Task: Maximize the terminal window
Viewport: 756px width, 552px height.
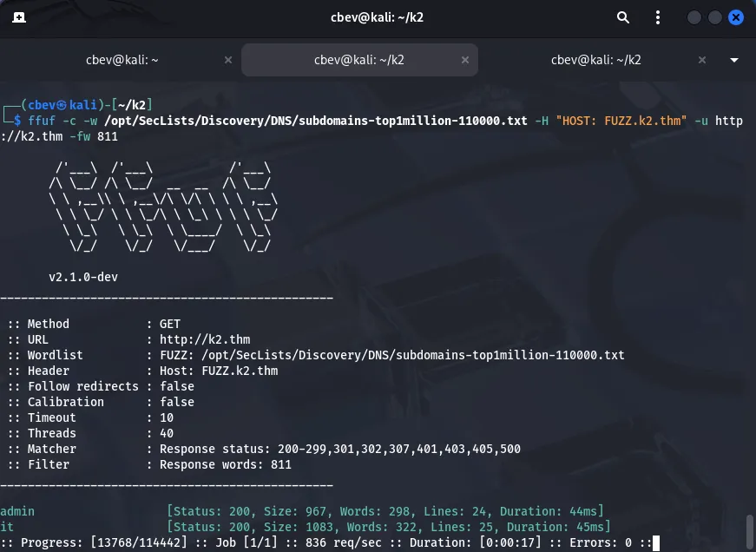Action: tap(715, 17)
